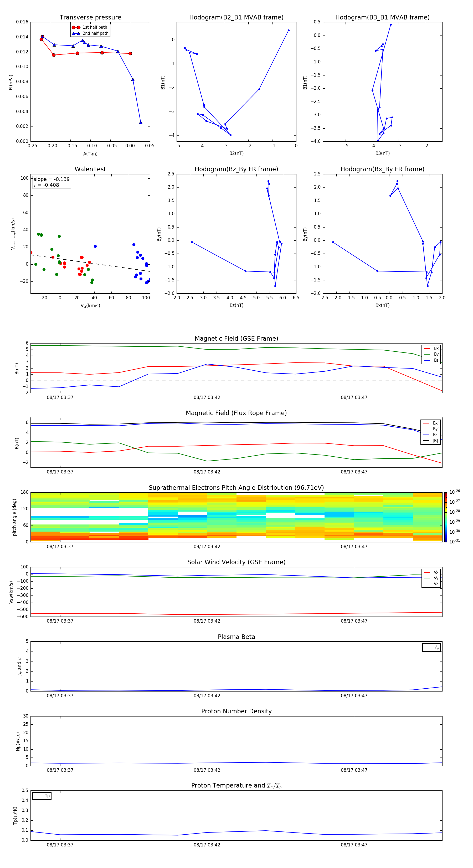Click "Bx'" legend in flux rope panel
Viewport: 473px width, 868px height.
pyautogui.click(x=431, y=423)
